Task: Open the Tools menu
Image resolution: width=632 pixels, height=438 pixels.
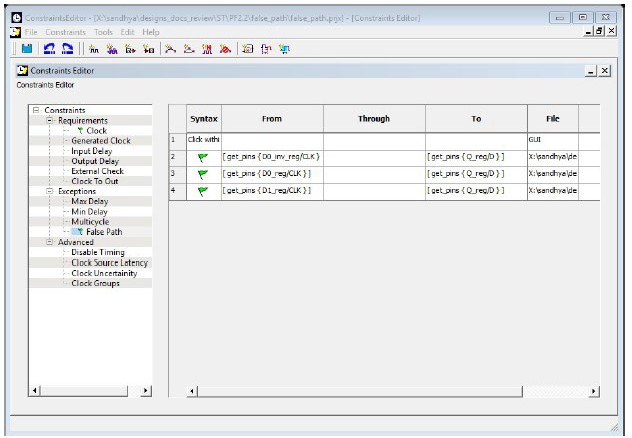Action: pos(103,32)
